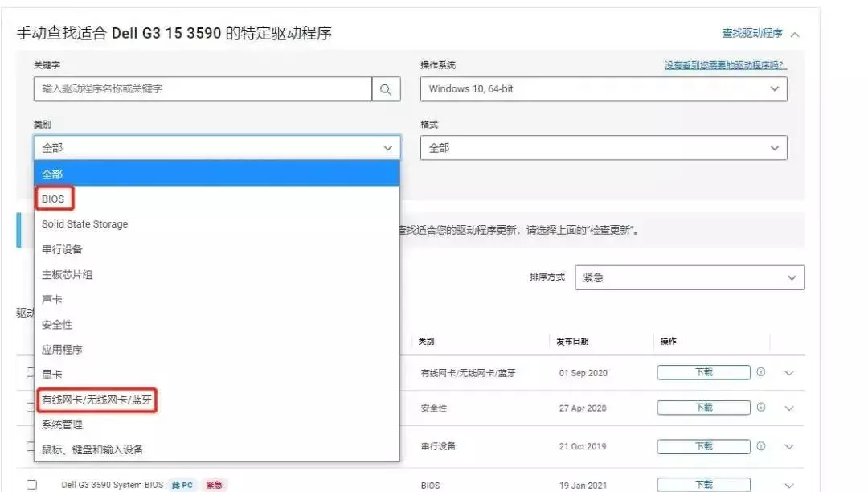Choose 串行设备 in category list
The image size is (868, 492).
pos(217,249)
